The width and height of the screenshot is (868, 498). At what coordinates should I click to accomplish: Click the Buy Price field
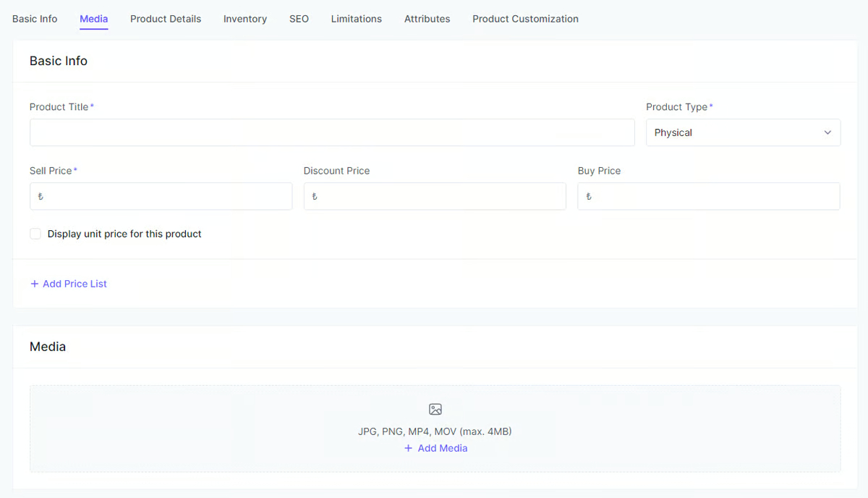click(709, 196)
